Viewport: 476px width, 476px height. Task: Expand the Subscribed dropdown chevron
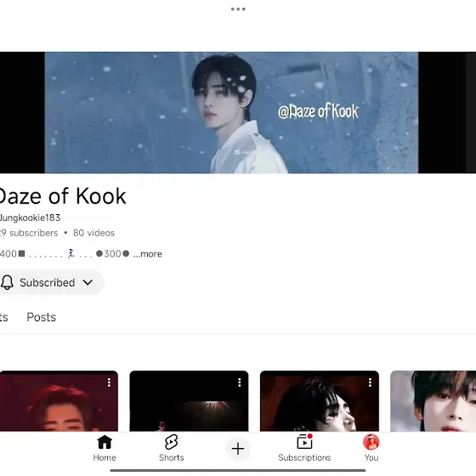[88, 282]
